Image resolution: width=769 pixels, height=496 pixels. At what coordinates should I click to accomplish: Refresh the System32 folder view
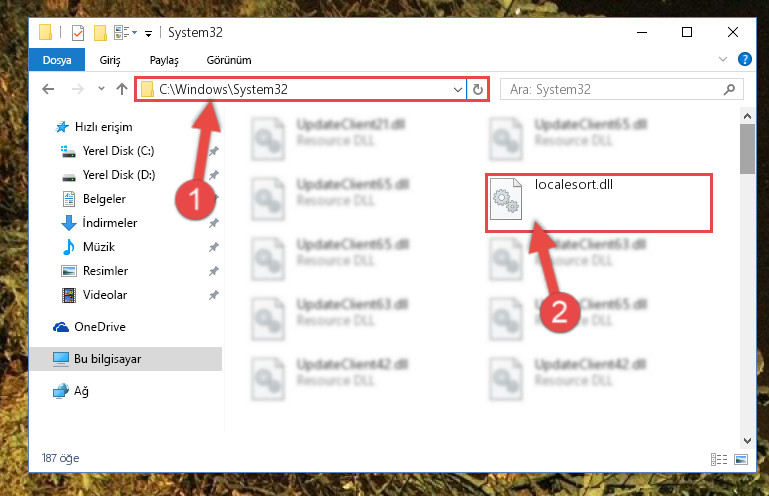pos(478,89)
